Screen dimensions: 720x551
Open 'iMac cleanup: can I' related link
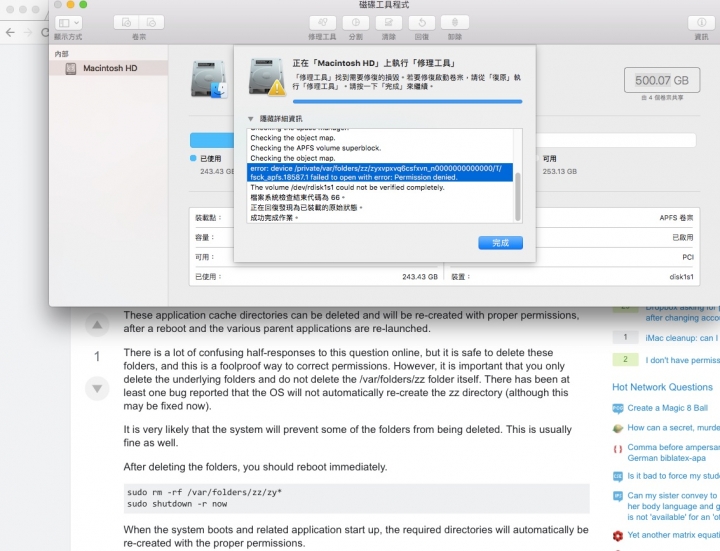tap(682, 338)
